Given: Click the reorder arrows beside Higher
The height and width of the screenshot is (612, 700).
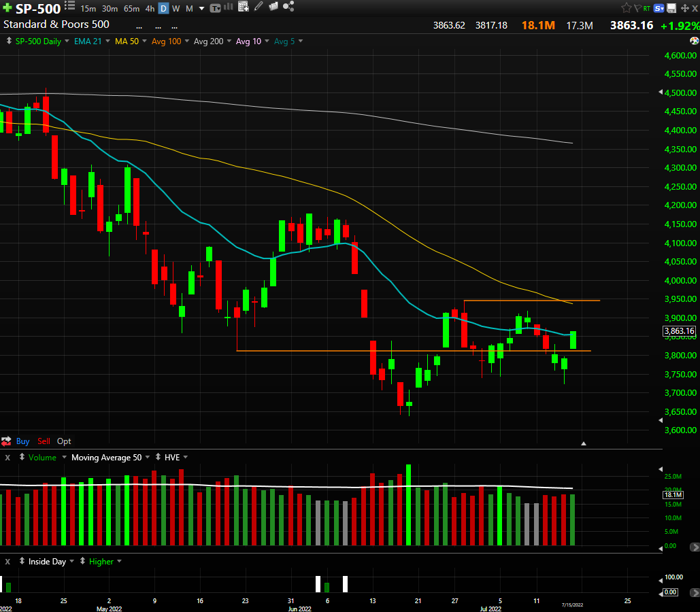Looking at the screenshot, I should [x=82, y=561].
